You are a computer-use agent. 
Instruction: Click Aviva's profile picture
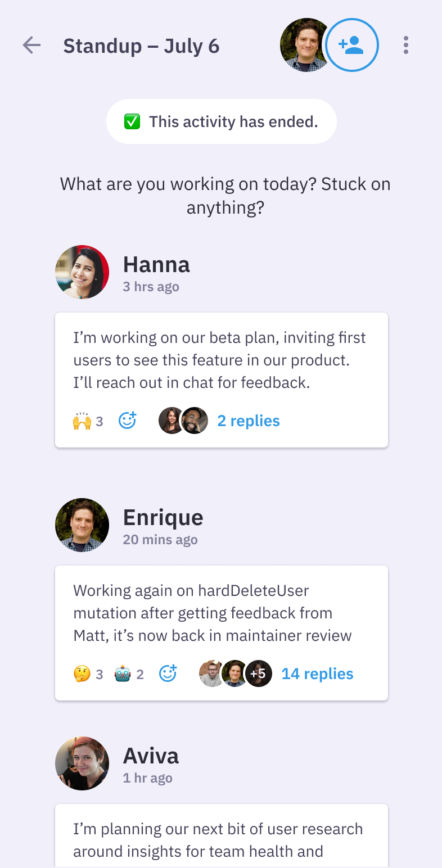pyautogui.click(x=82, y=763)
